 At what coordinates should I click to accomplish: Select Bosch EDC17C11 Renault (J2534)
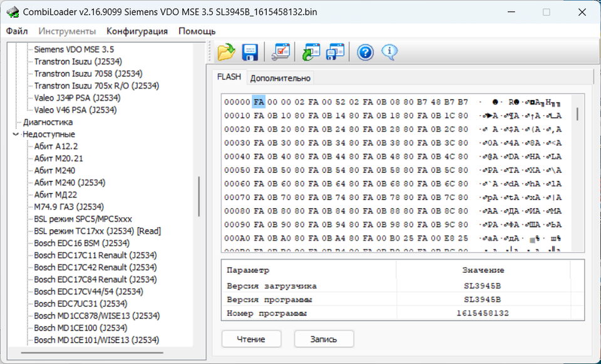click(95, 255)
